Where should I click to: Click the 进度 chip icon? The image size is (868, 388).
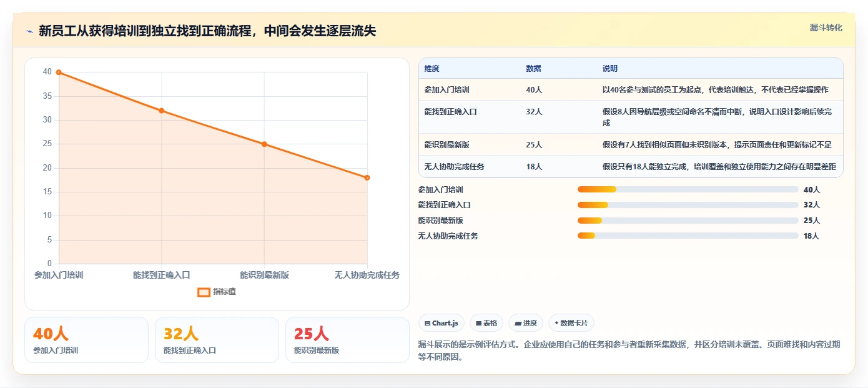pos(518,324)
